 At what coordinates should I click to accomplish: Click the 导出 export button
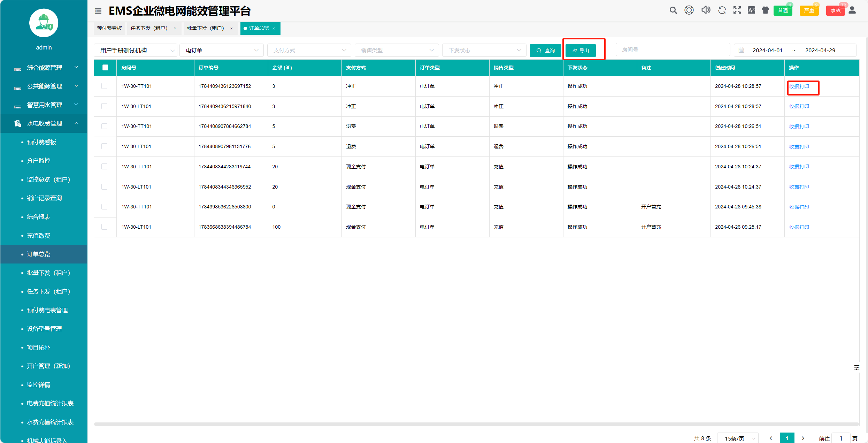(x=581, y=51)
